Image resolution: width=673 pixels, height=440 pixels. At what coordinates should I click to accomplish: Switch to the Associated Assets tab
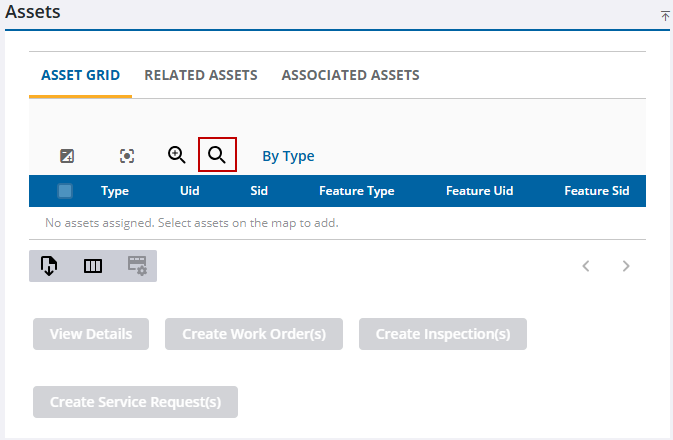pyautogui.click(x=350, y=75)
